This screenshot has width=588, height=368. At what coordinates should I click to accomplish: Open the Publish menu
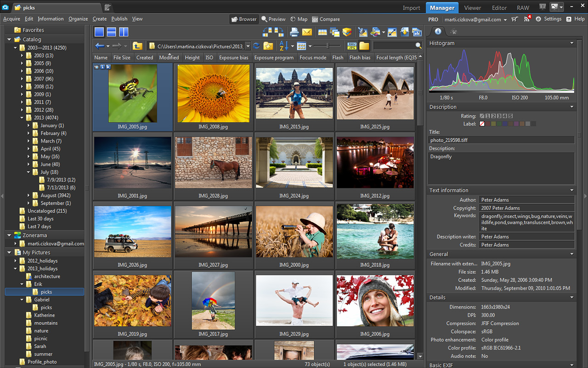coord(119,19)
